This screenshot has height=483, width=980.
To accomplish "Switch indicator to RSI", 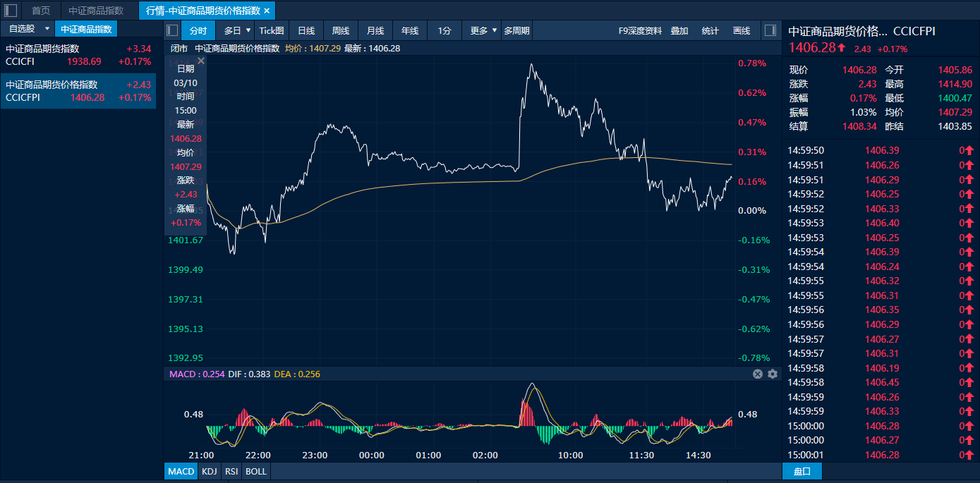I will (x=231, y=471).
